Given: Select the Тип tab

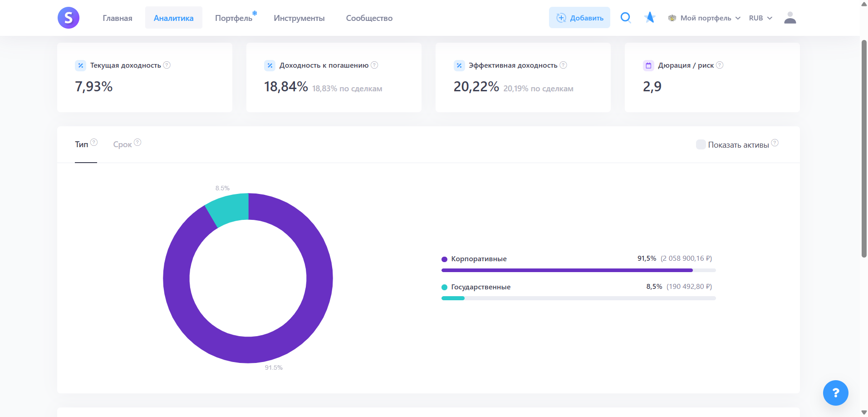Looking at the screenshot, I should pyautogui.click(x=82, y=144).
